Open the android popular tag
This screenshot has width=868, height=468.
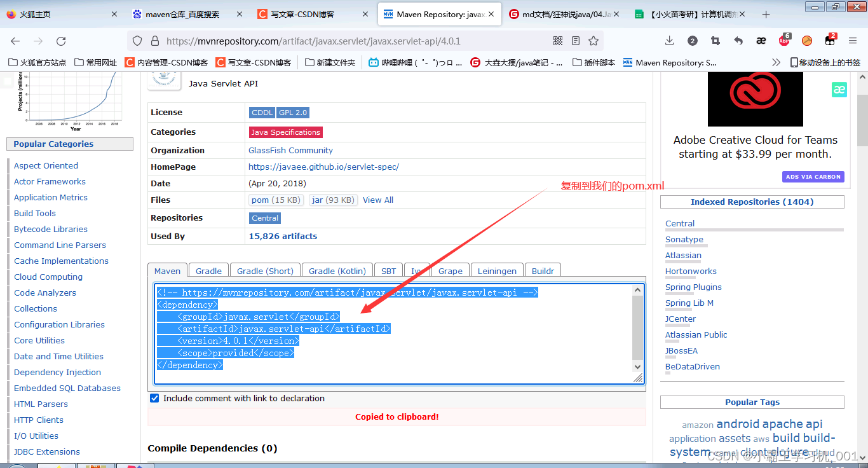tap(738, 424)
